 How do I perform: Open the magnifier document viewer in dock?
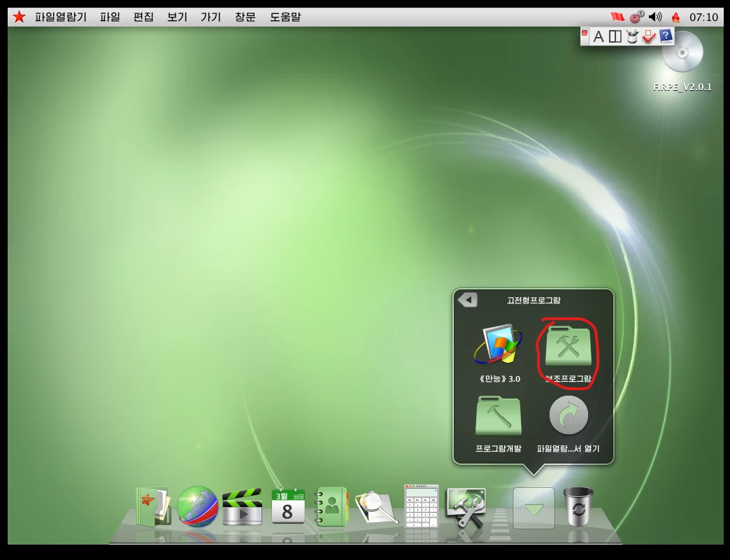tap(376, 508)
